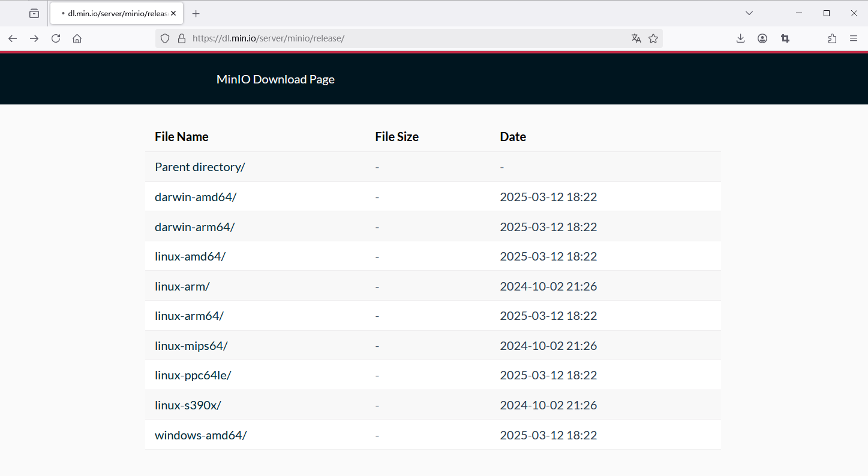Open the Firefox View tab list icon
This screenshot has width=868, height=476.
[34, 13]
